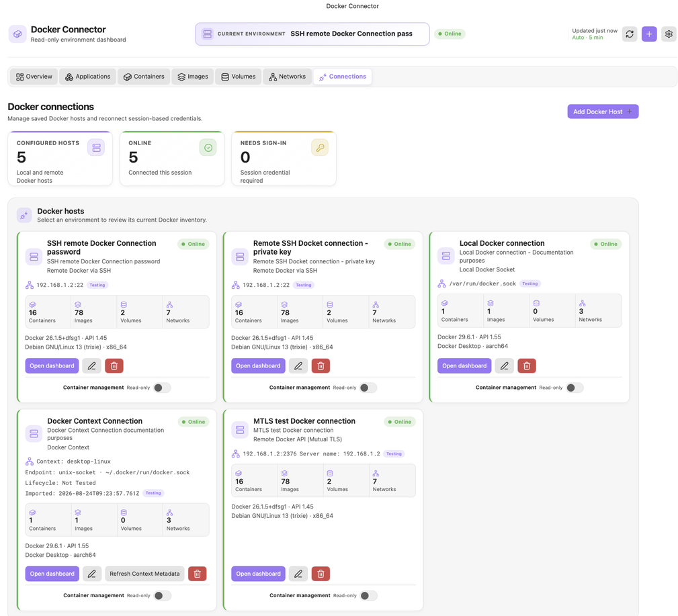The image size is (678, 616).
Task: Delete the Docker Context Connection host
Action: (x=197, y=574)
